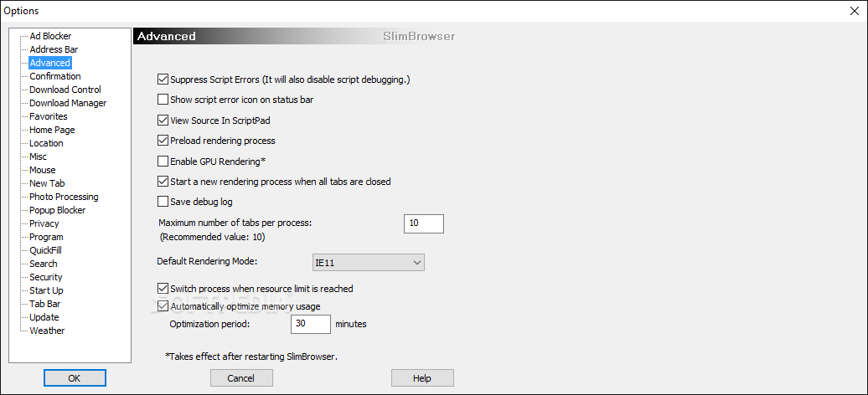The width and height of the screenshot is (868, 395).
Task: Select Home Page in the options tree
Action: 52,130
